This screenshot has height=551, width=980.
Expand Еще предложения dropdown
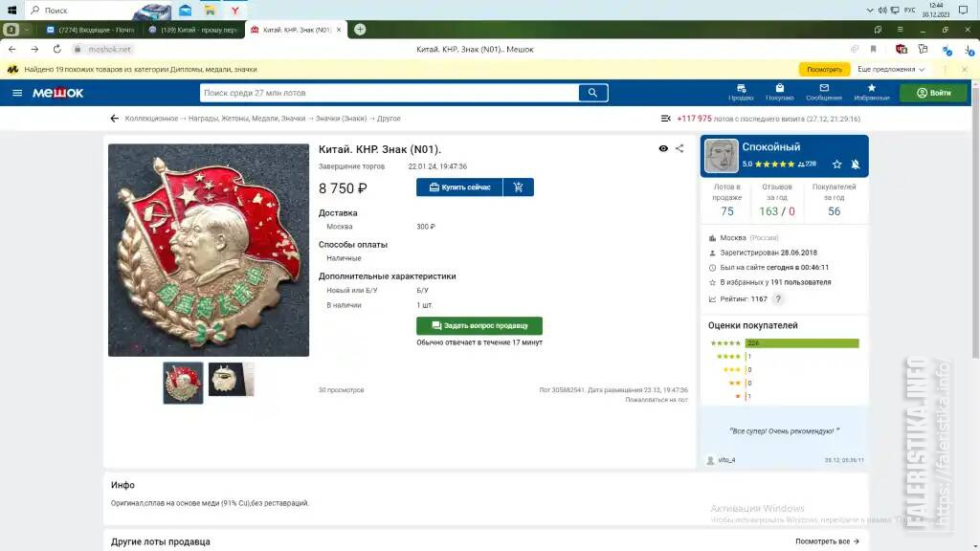pyautogui.click(x=891, y=69)
